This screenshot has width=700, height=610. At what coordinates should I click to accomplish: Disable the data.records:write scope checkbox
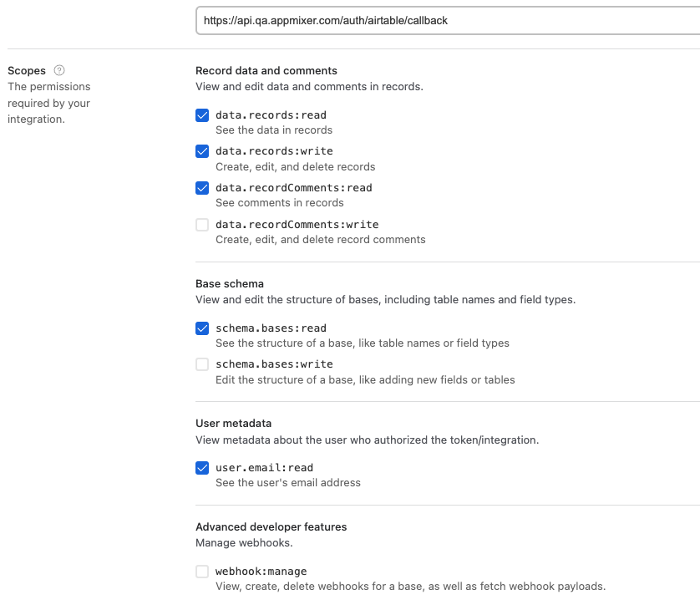pos(202,151)
